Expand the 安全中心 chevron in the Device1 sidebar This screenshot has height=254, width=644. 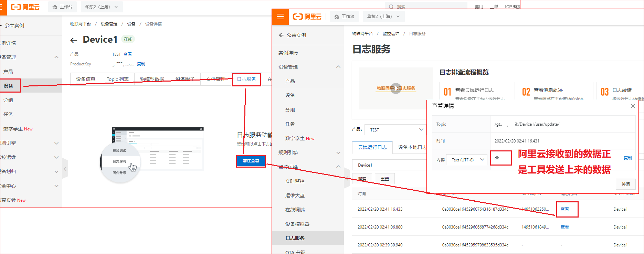tap(56, 186)
